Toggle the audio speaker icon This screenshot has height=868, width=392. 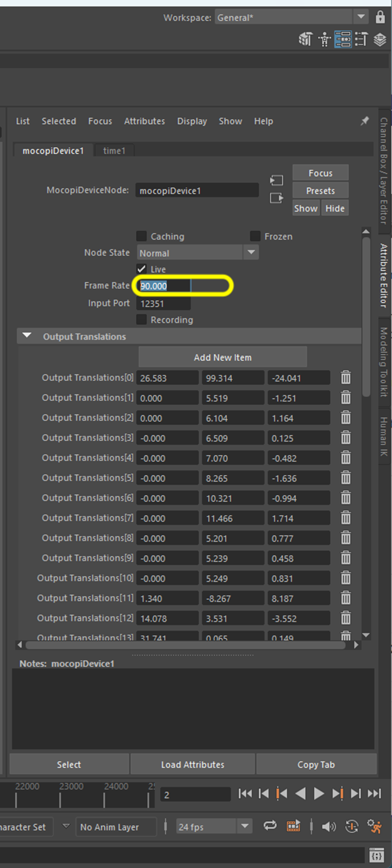point(328,826)
